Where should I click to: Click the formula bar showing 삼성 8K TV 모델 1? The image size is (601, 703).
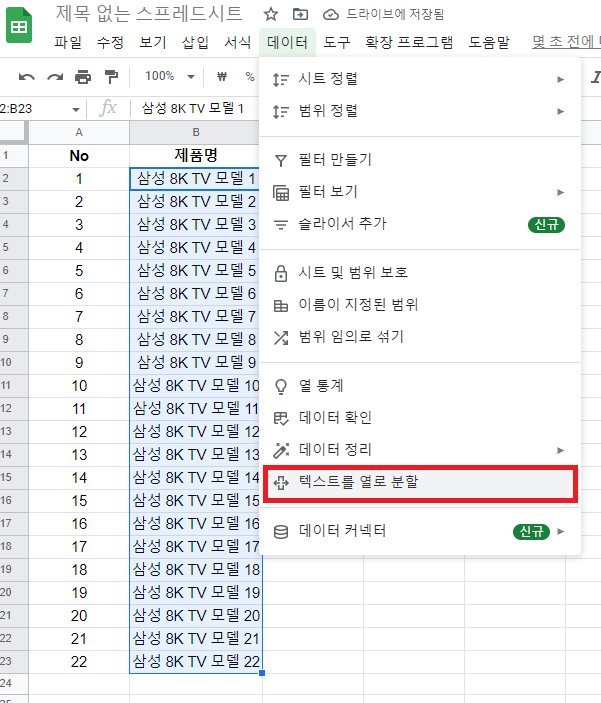click(193, 108)
